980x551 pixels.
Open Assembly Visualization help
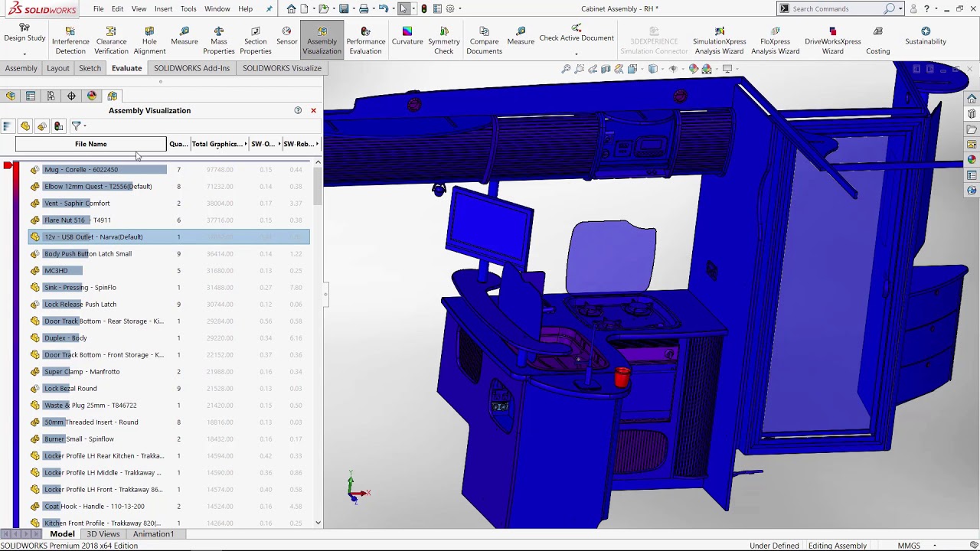click(x=298, y=110)
